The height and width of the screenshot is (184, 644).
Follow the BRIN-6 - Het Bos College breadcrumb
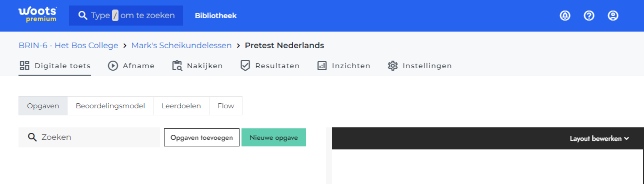coord(68,46)
